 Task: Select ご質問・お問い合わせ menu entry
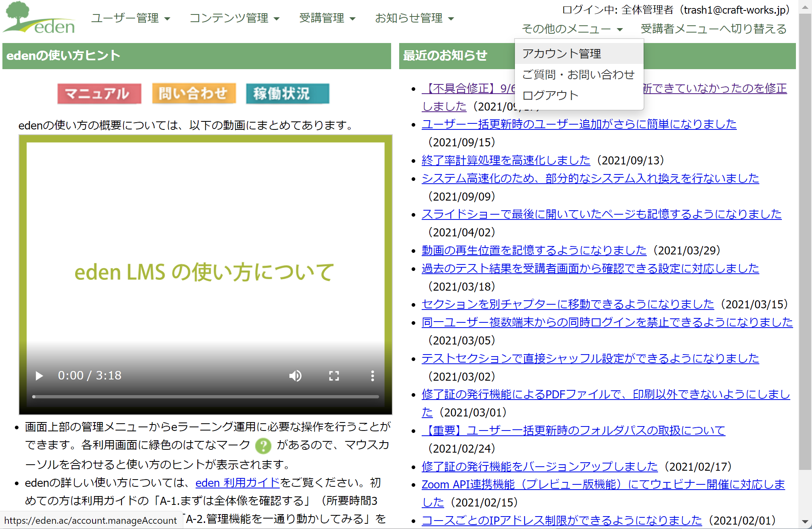[x=579, y=74]
